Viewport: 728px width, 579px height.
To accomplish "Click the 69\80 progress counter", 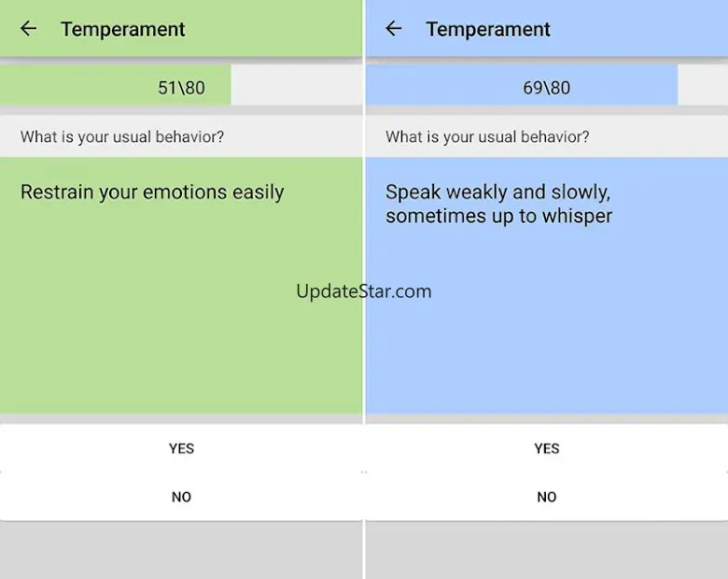I will pyautogui.click(x=546, y=88).
